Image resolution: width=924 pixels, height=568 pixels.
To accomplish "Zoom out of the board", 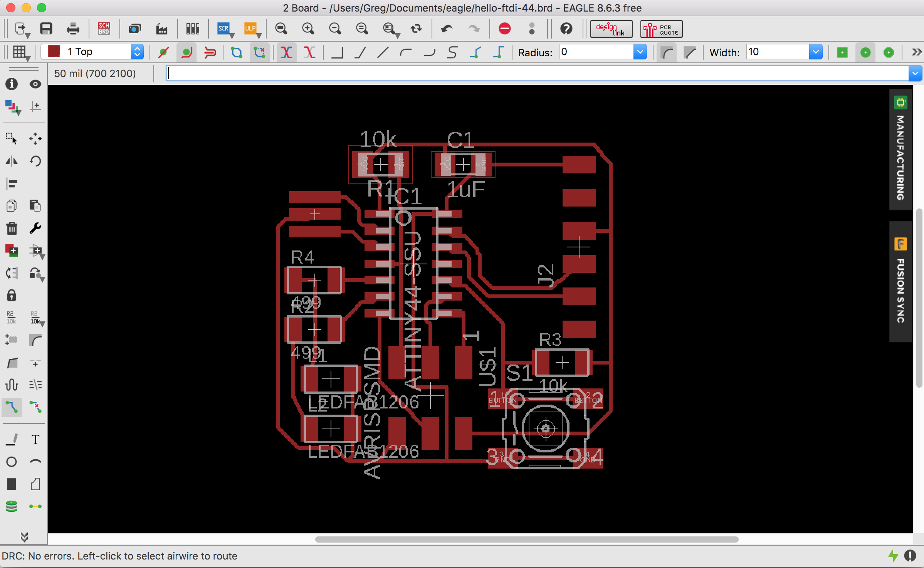I will tap(335, 29).
